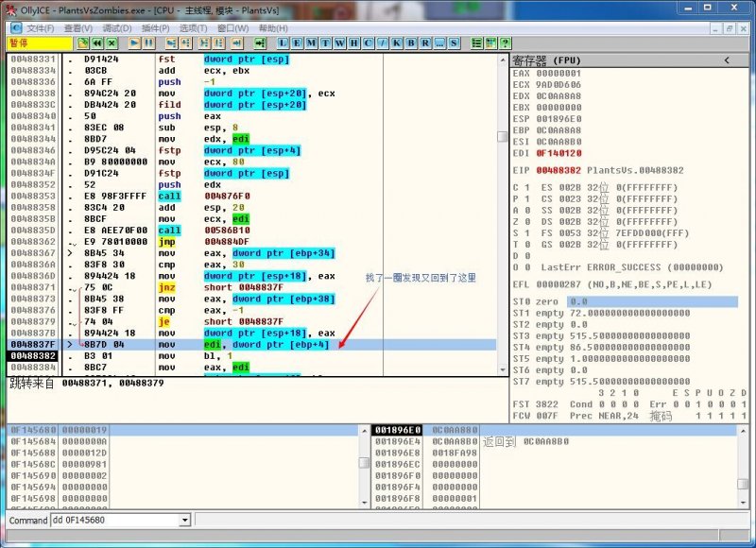The width and height of the screenshot is (756, 548).
Task: Toggle the C flag value
Action: tap(527, 187)
